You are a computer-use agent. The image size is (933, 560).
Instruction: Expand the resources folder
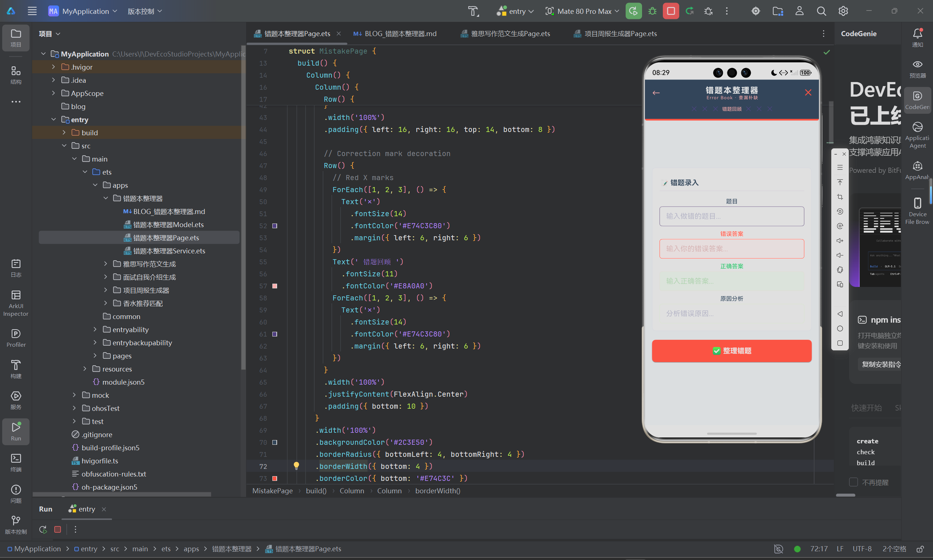coord(85,369)
